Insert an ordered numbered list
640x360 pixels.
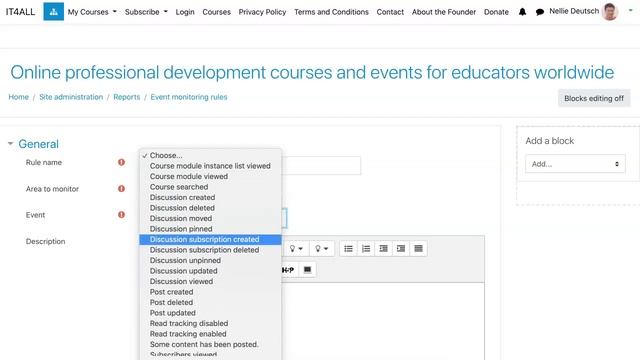pos(366,249)
